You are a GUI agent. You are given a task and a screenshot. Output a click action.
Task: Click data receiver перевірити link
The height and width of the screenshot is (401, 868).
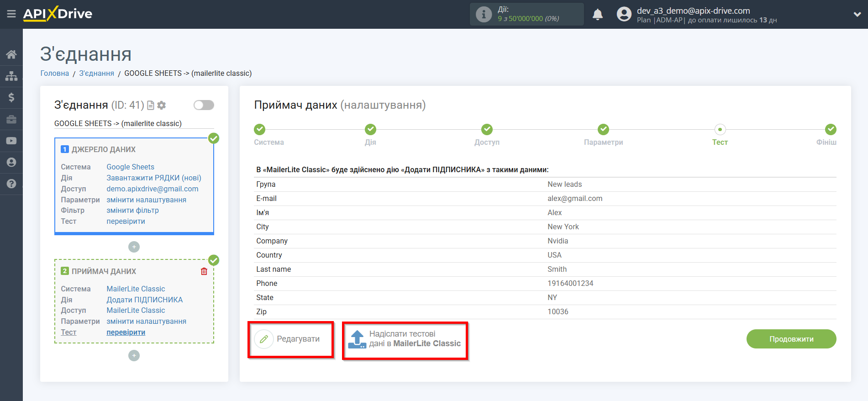click(126, 332)
